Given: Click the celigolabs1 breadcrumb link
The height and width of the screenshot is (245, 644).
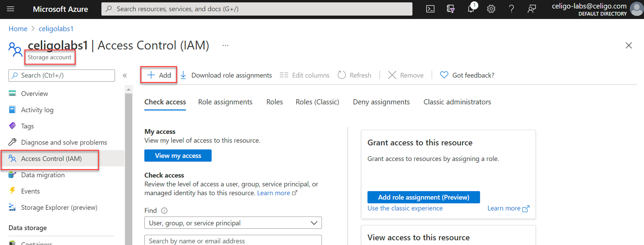Looking at the screenshot, I should (x=56, y=28).
